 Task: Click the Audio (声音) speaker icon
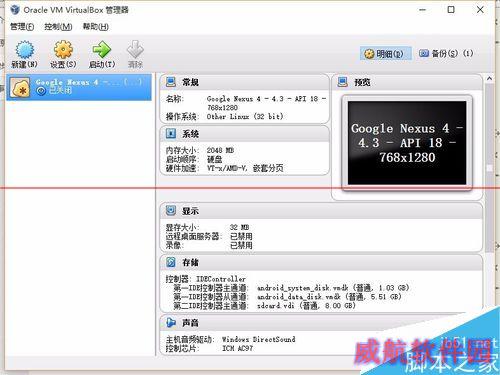[x=171, y=322]
